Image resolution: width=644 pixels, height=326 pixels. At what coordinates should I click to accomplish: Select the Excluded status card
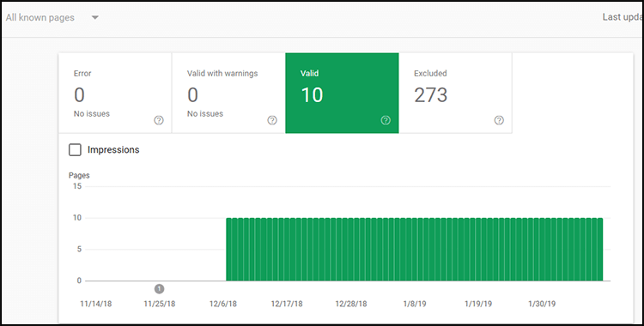[455, 93]
